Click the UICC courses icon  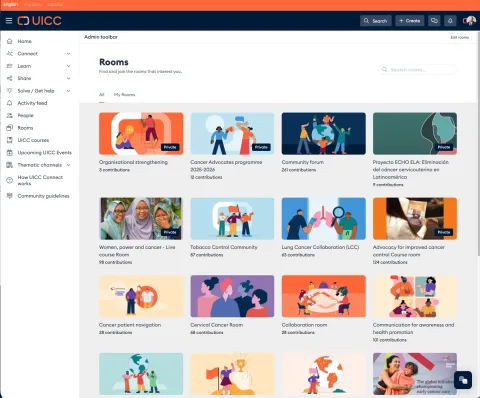point(10,140)
